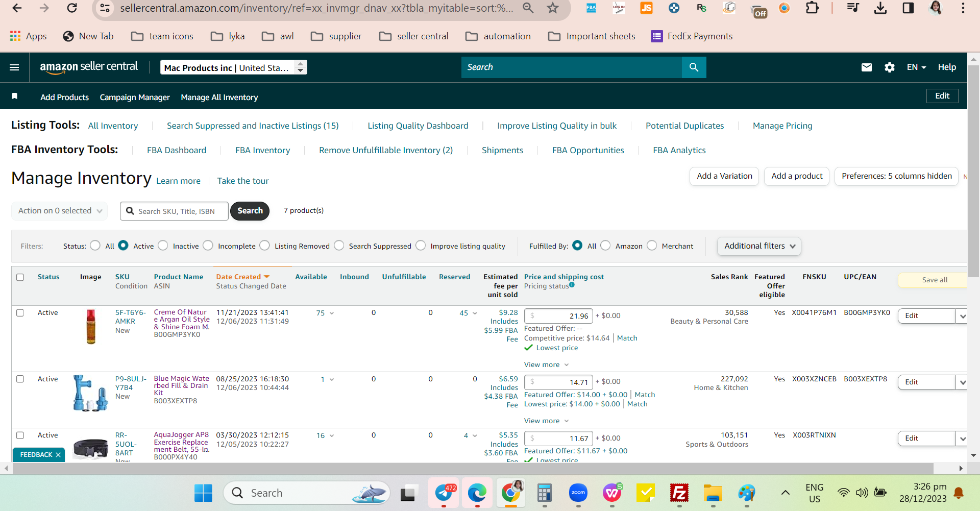Open the Windows Start menu
The width and height of the screenshot is (980, 511).
pyautogui.click(x=203, y=493)
